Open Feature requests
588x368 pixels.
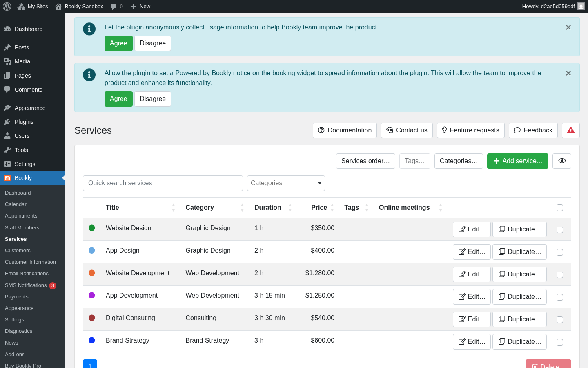tap(470, 130)
